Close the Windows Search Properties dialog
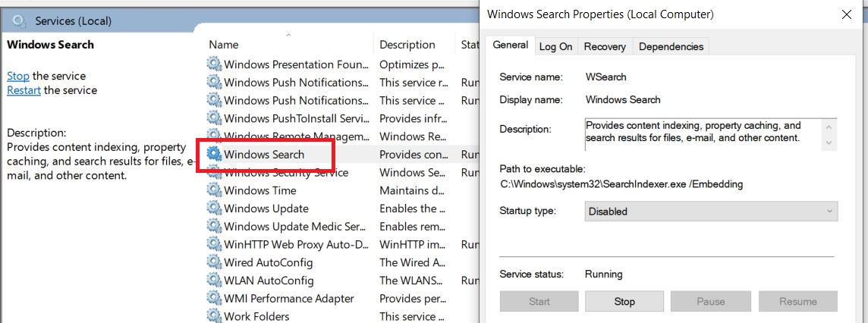The width and height of the screenshot is (868, 323). (846, 14)
